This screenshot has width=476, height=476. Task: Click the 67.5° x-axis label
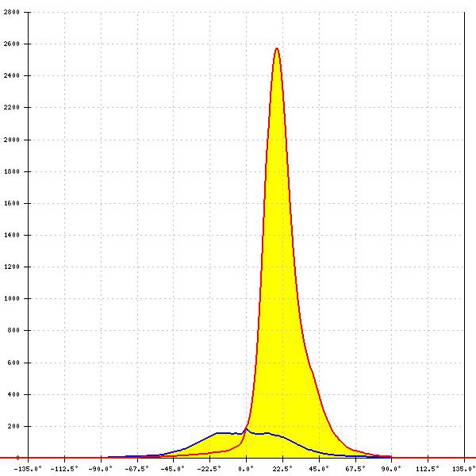pyautogui.click(x=355, y=469)
